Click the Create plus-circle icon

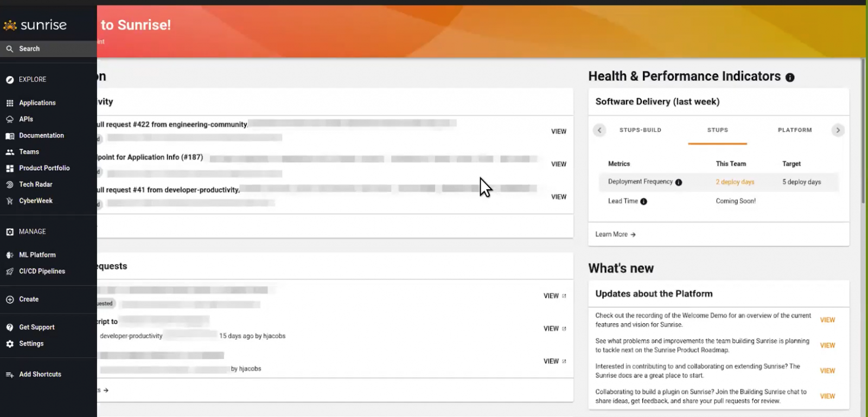[x=10, y=299]
